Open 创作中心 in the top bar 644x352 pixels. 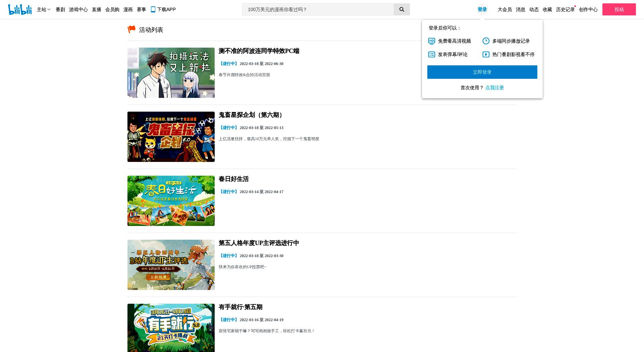[588, 9]
